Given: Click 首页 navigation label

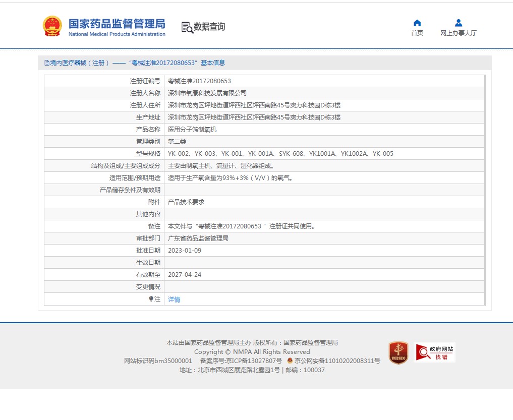Looking at the screenshot, I should tap(417, 33).
